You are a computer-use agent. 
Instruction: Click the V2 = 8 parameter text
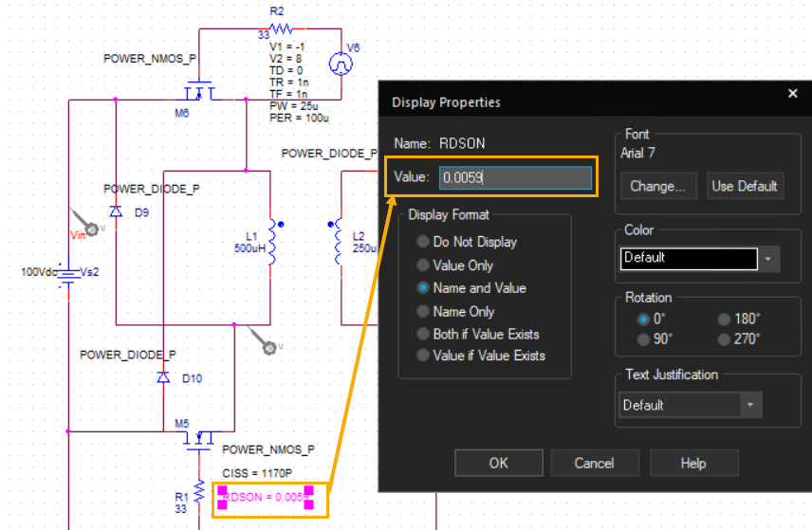click(286, 59)
